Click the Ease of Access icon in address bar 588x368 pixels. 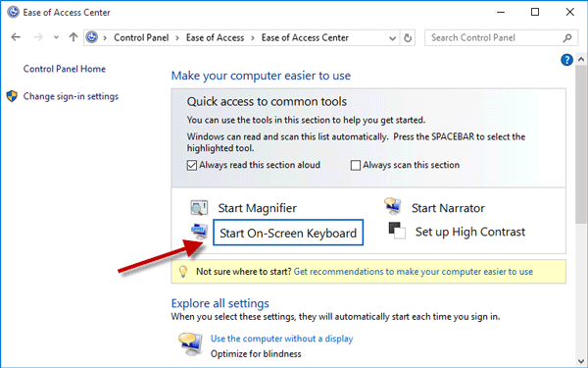tap(92, 37)
